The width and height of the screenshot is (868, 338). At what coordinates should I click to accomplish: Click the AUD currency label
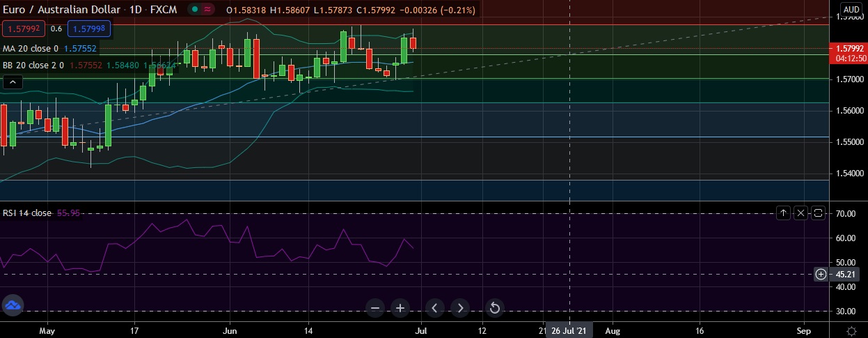tap(851, 9)
